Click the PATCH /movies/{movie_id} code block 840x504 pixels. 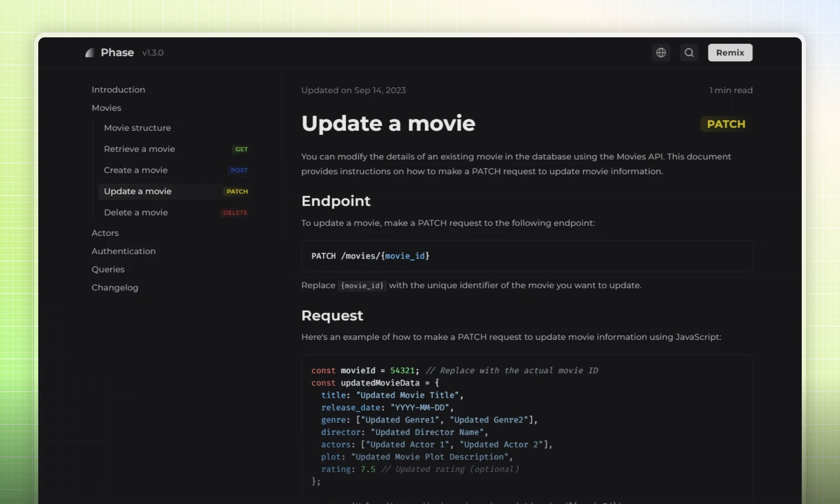click(527, 256)
